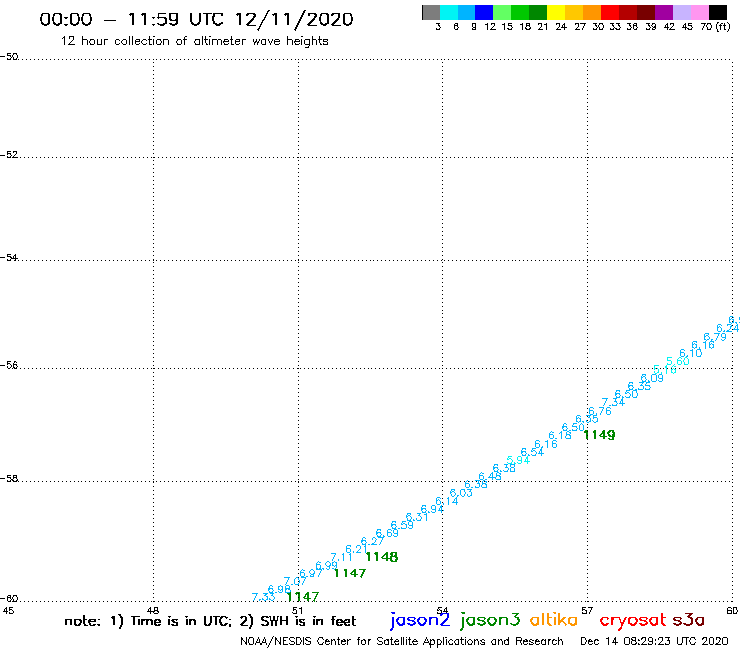Click the chart title "00:00 – 11:59 UTC 12/11/2020"
740x650 pixels.
[196, 19]
